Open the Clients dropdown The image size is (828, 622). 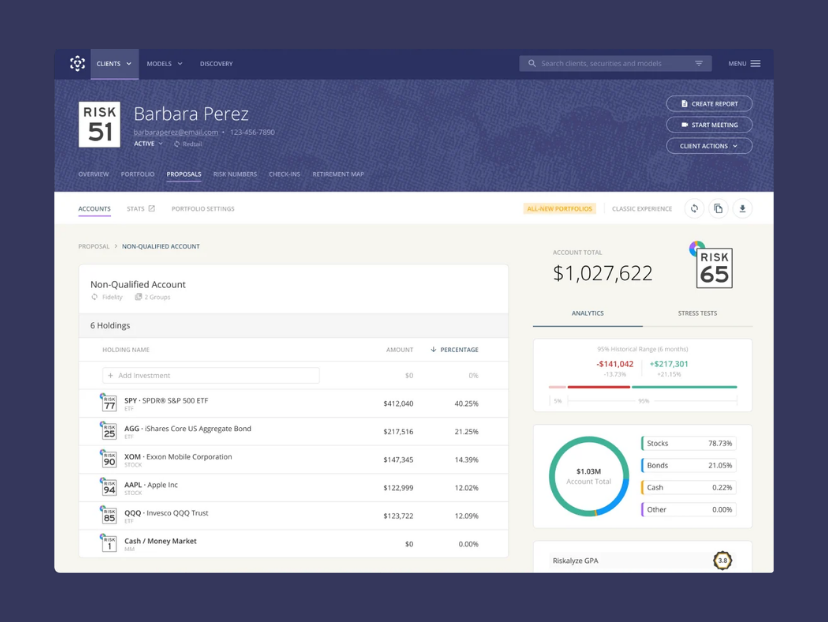(x=114, y=63)
